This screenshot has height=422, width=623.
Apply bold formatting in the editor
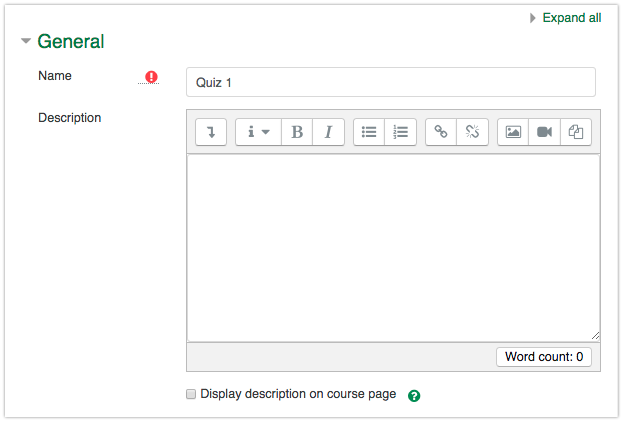[297, 132]
